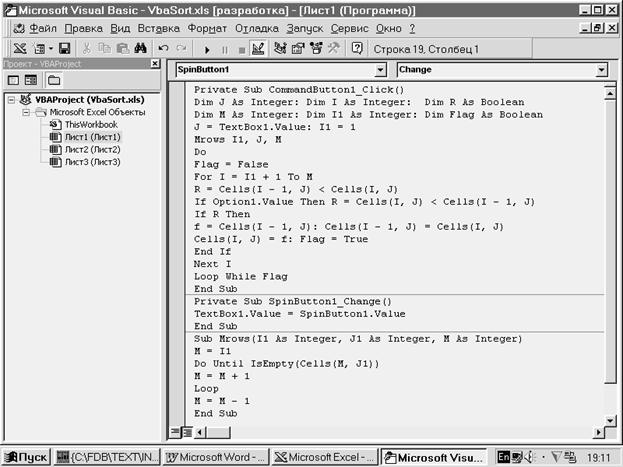The width and height of the screenshot is (623, 467).
Task: Open the Change procedure dropdown
Action: click(x=601, y=71)
